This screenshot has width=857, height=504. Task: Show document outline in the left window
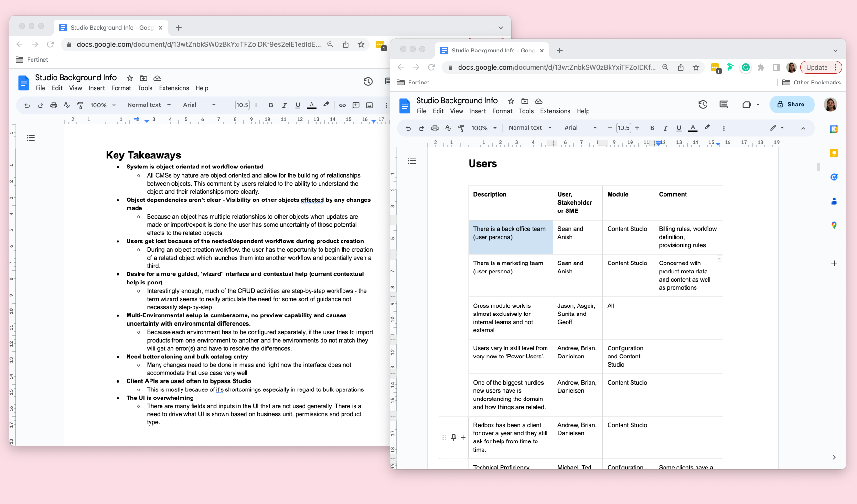(x=31, y=138)
